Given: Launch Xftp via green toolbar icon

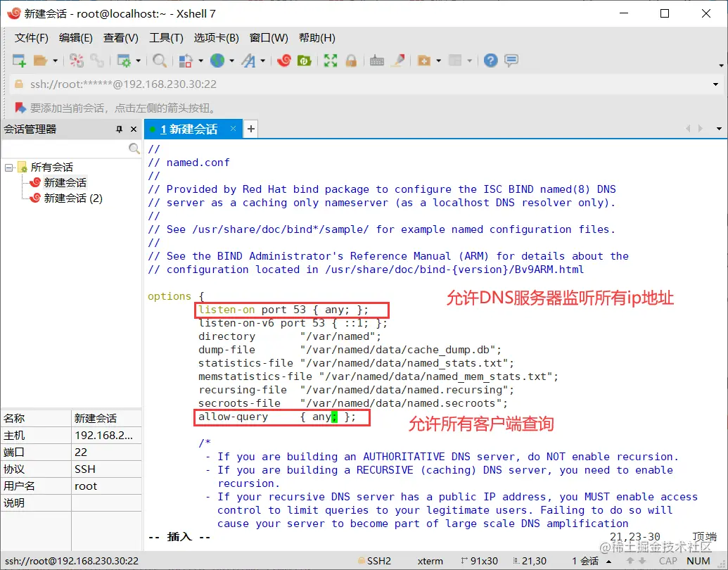Looking at the screenshot, I should pyautogui.click(x=304, y=61).
